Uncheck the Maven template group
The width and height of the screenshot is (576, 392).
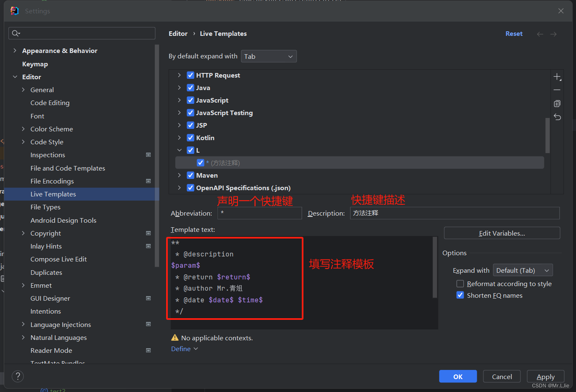point(190,175)
